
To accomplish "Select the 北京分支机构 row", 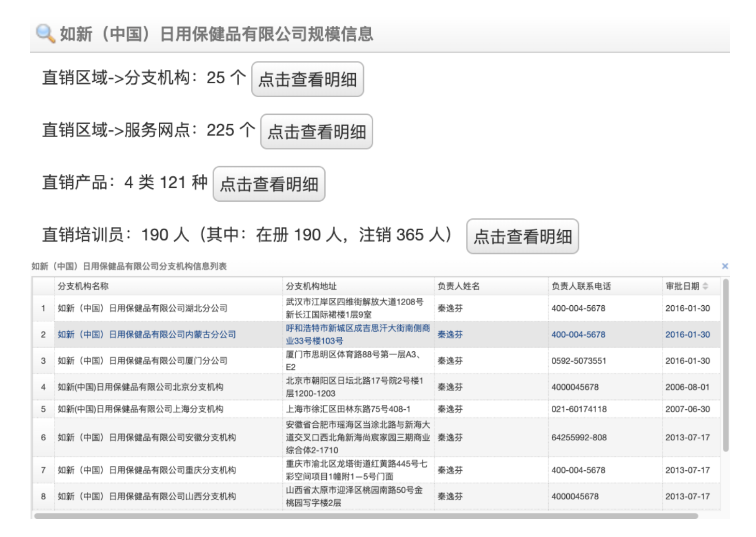I will [141, 387].
